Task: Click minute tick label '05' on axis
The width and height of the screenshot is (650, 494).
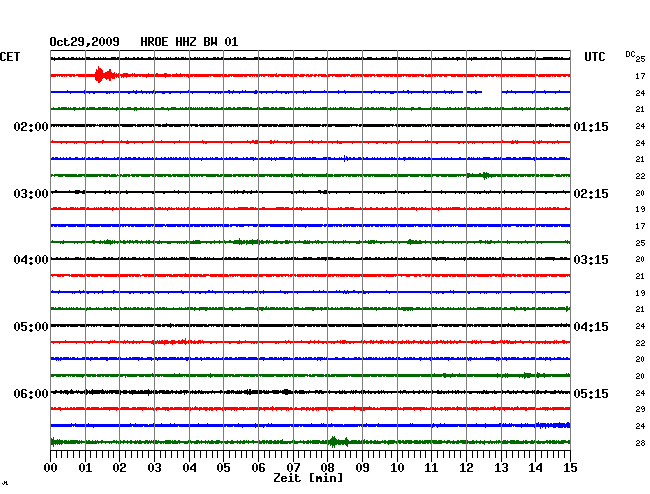Action: click(223, 468)
